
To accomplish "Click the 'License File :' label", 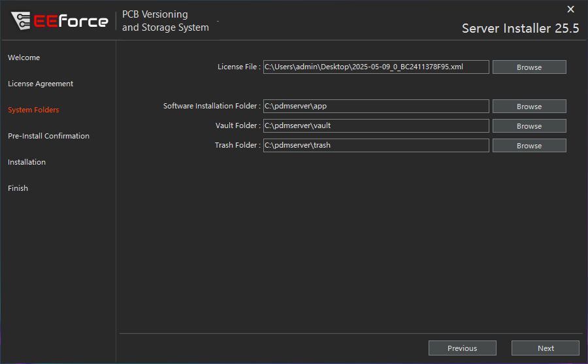I will [239, 67].
